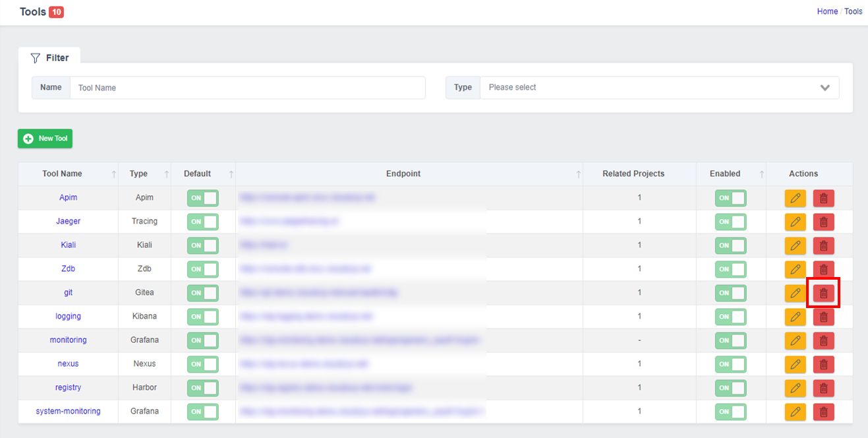Open the Kiali tool link
Screen dimensions: 868x438
(69, 245)
